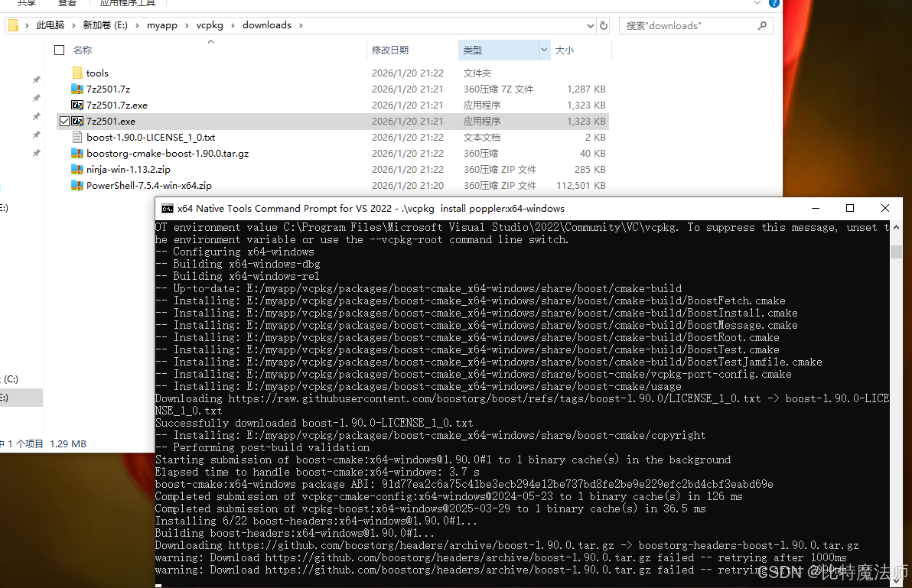Click the 7z2501.exe application icon
The image size is (912, 588).
point(77,122)
